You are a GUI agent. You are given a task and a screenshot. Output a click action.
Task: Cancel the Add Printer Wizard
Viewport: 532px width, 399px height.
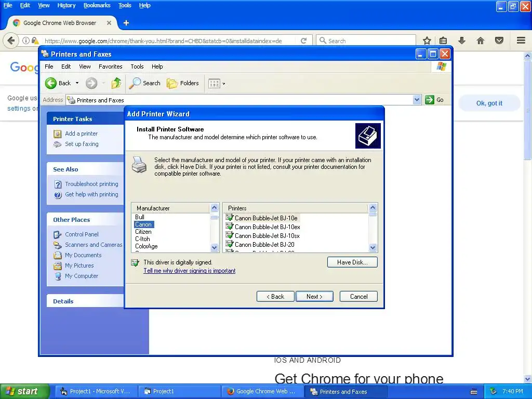pyautogui.click(x=358, y=297)
